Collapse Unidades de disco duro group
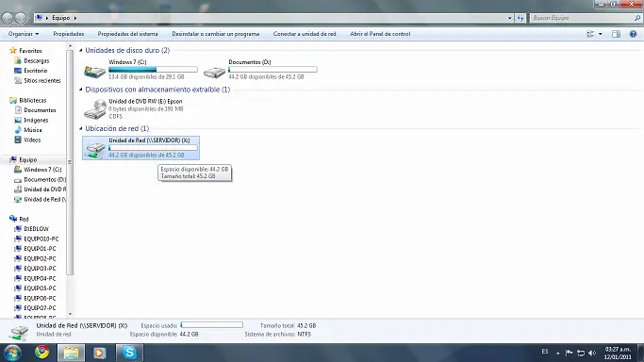Image resolution: width=644 pixels, height=362 pixels. [x=81, y=50]
